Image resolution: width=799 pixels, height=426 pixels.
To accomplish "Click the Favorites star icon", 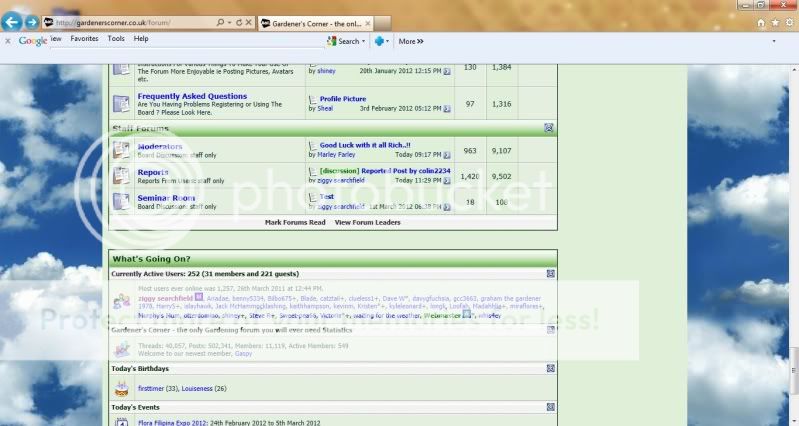I will pyautogui.click(x=775, y=22).
